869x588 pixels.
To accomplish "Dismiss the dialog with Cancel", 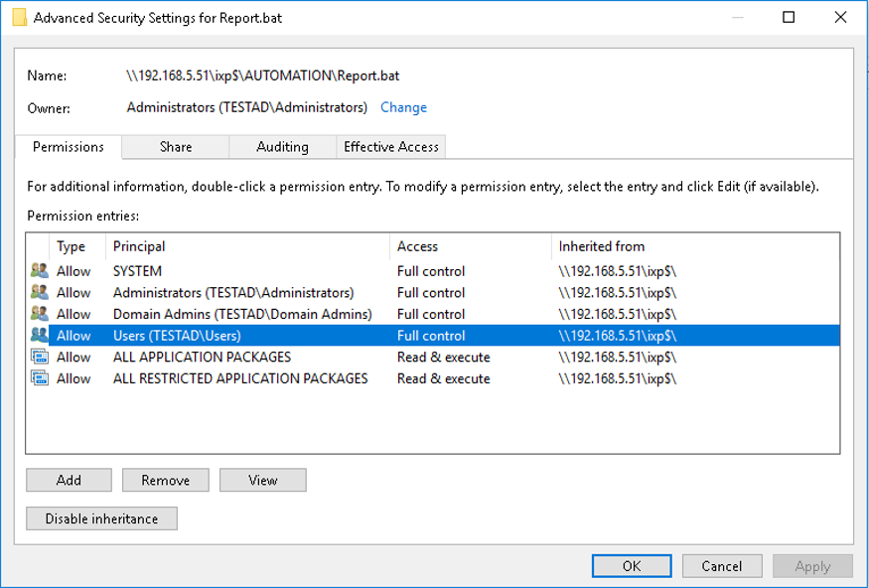I will 722,565.
